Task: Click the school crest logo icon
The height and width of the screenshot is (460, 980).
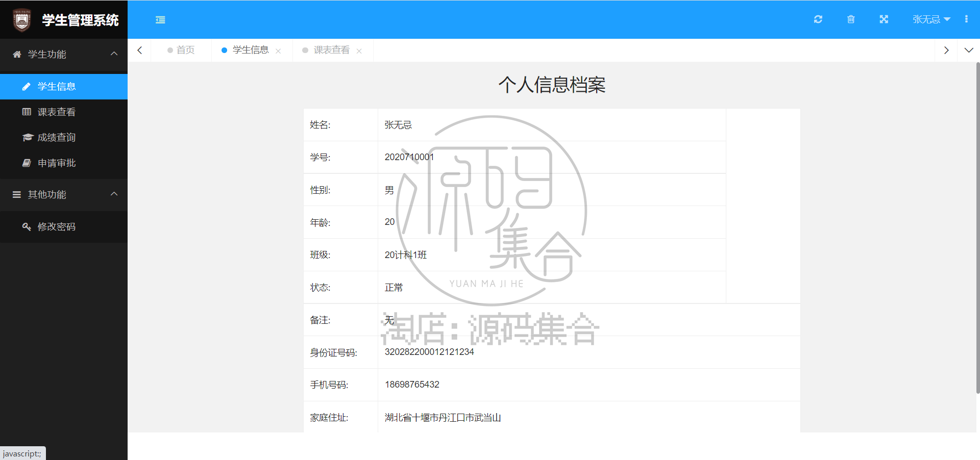Action: 21,20
